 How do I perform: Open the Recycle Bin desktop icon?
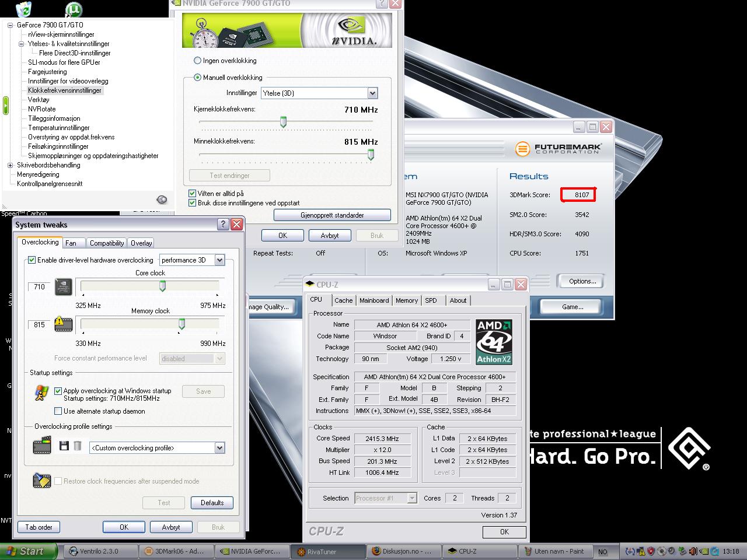pos(24,9)
